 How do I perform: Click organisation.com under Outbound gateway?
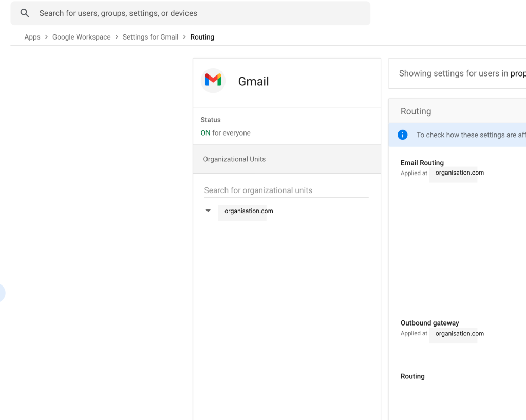coord(460,334)
